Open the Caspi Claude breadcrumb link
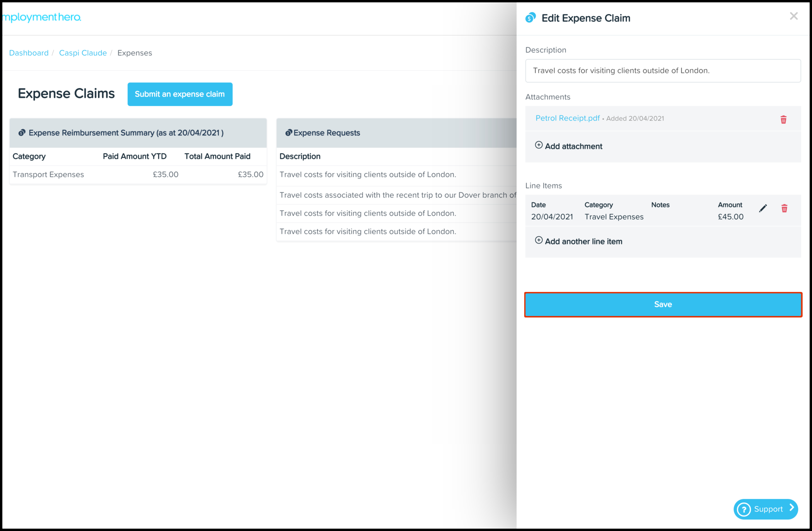 coord(83,53)
